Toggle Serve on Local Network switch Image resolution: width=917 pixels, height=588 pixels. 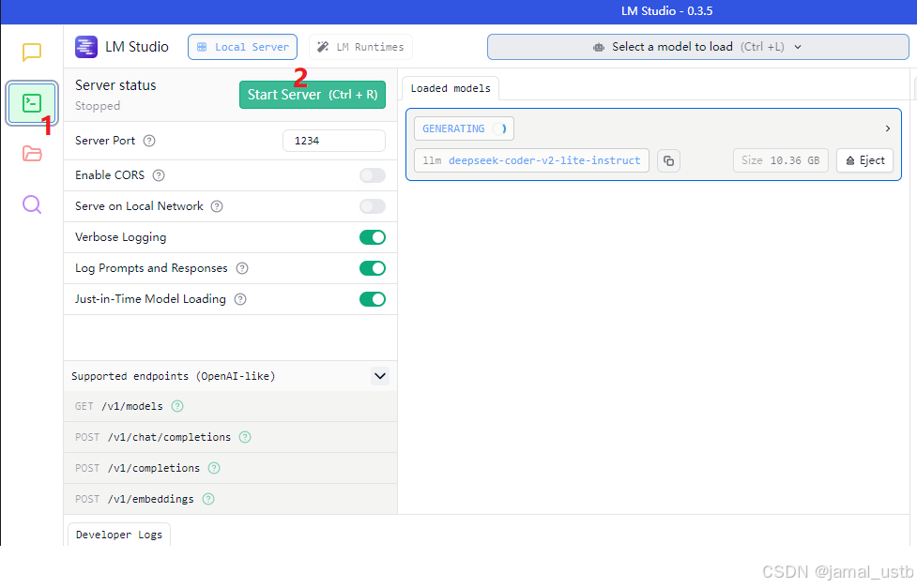point(373,206)
